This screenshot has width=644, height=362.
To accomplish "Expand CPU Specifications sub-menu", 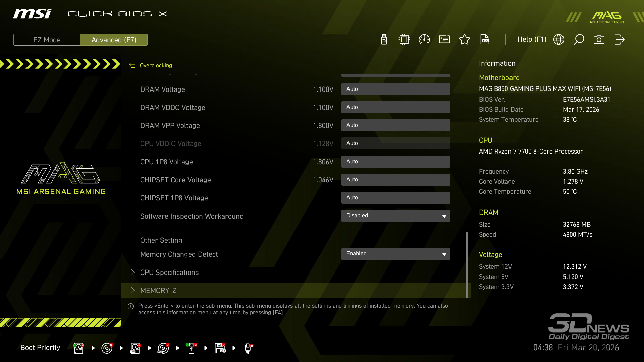I will click(x=169, y=273).
